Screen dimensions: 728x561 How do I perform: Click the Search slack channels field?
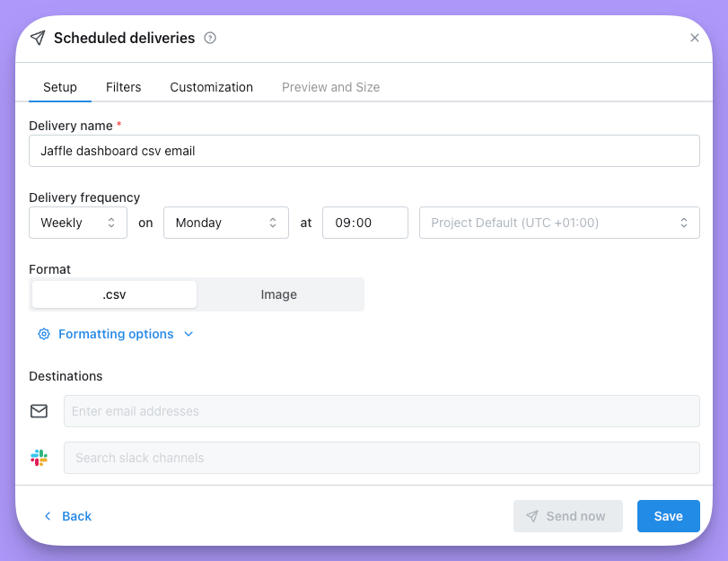382,458
